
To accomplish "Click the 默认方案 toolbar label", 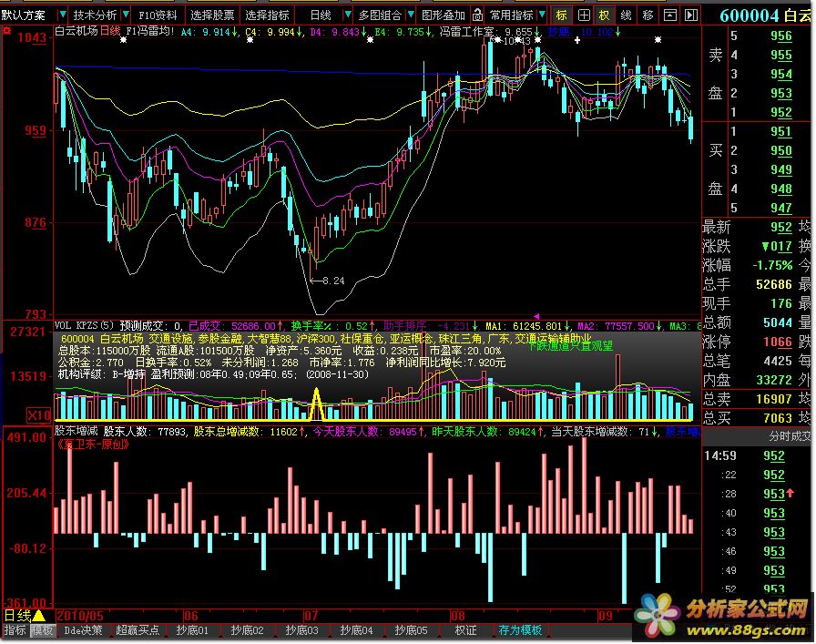I will [x=24, y=15].
